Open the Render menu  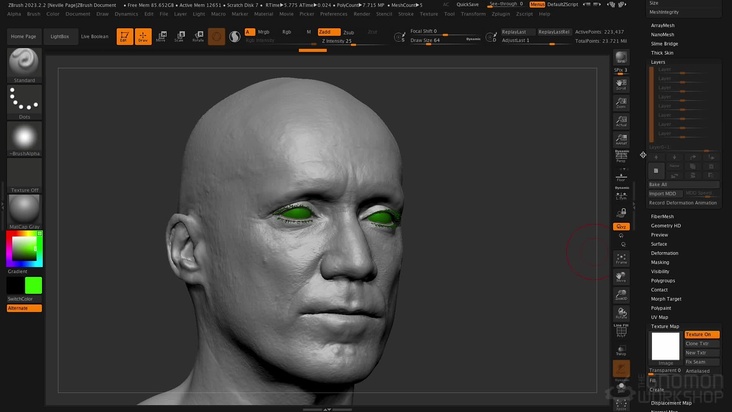(361, 14)
